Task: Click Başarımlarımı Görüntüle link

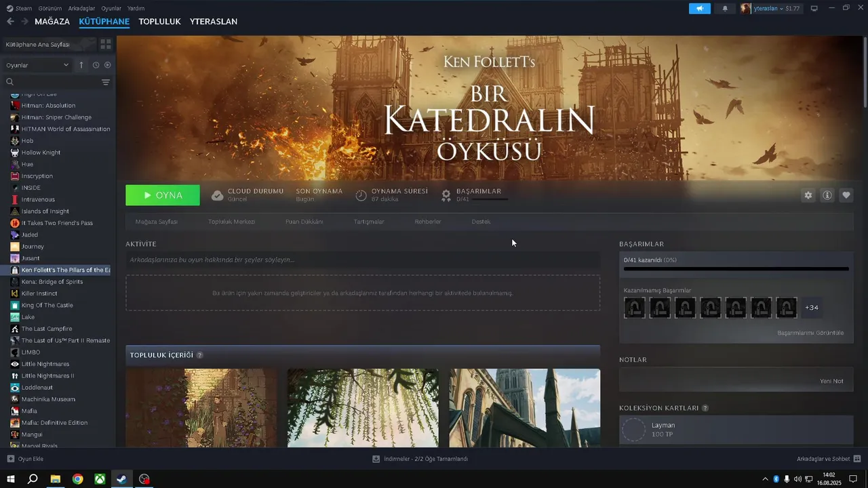Action: (x=810, y=333)
